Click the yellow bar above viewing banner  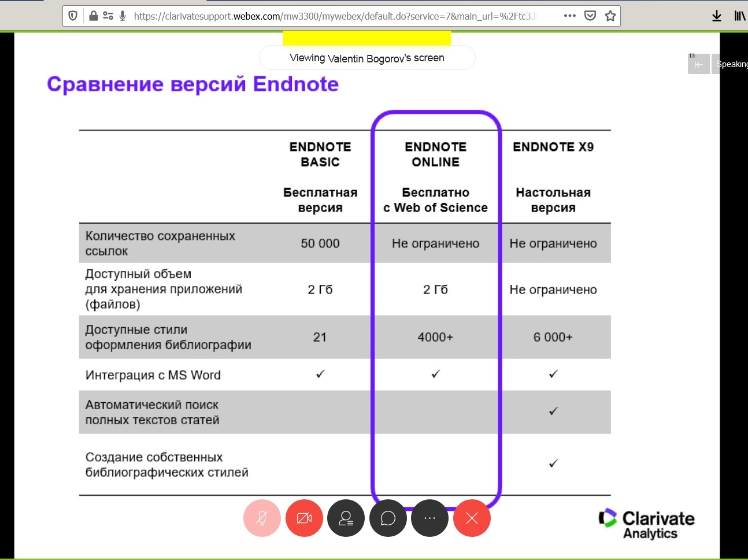pyautogui.click(x=366, y=38)
